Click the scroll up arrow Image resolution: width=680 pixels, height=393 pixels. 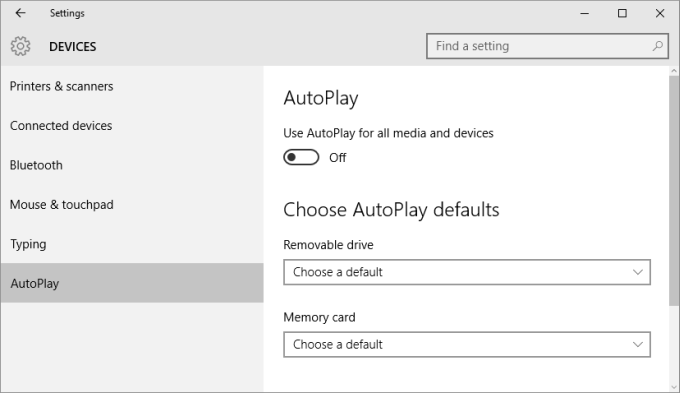click(x=674, y=71)
